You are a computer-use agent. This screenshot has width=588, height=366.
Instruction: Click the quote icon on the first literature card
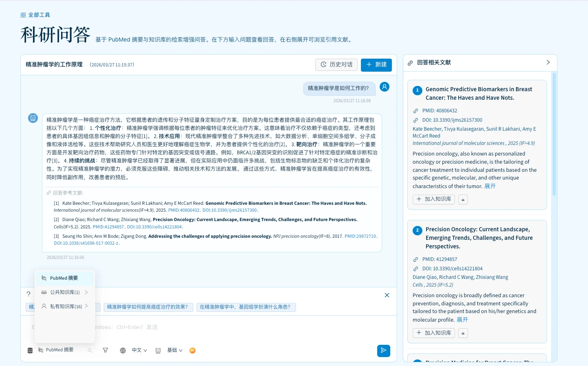point(463,199)
